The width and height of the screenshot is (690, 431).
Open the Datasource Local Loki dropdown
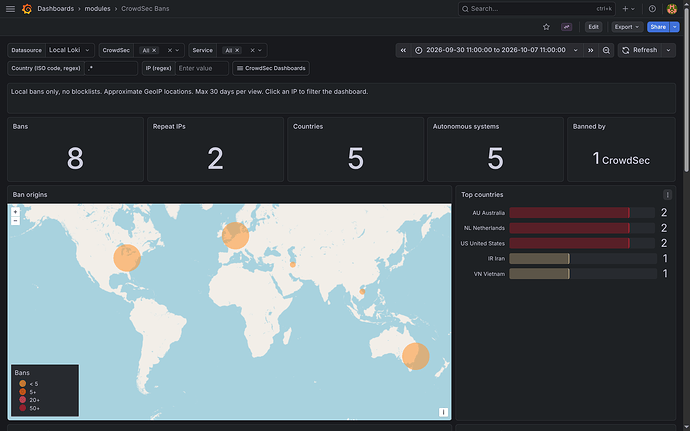pos(70,50)
